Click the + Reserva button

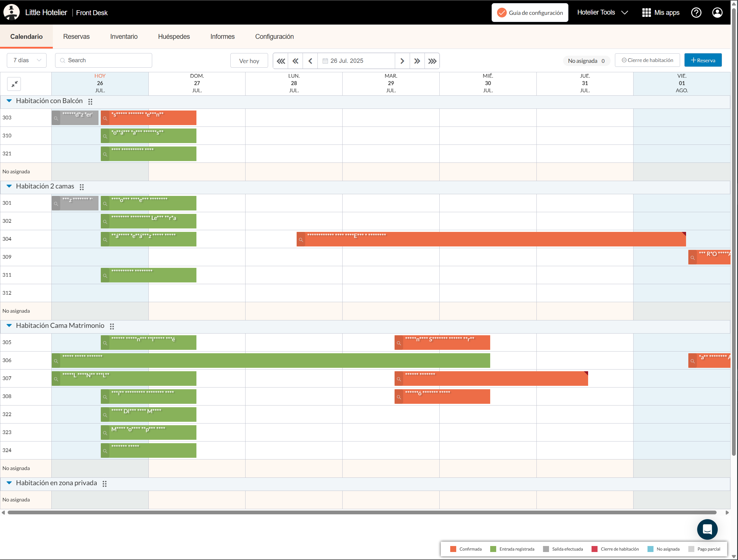[x=703, y=61]
